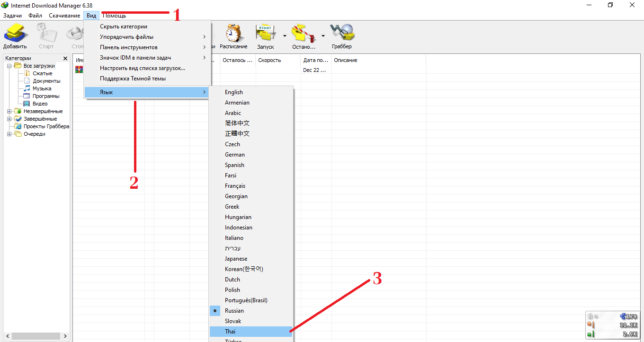The image size is (644, 342).
Task: Open the Панель инструментов submenu
Action: (147, 47)
